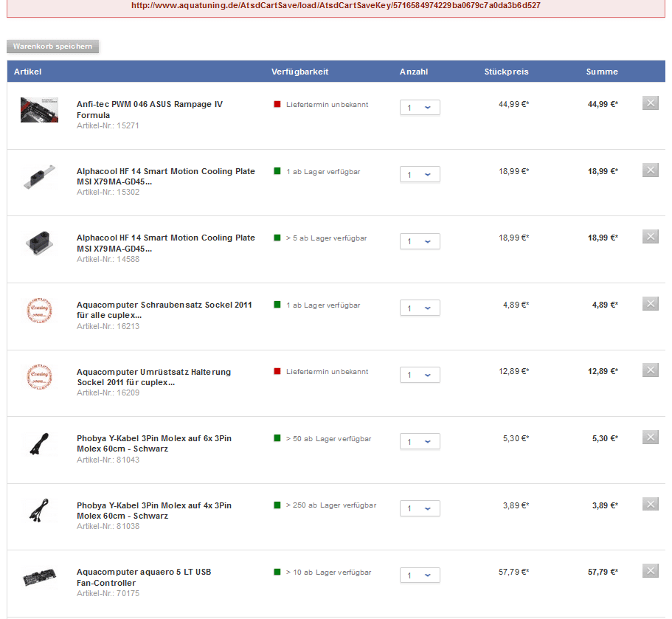Remove Phobya Y-Kabel 4x 3Pin item
The width and height of the screenshot is (672, 619).
(x=650, y=504)
